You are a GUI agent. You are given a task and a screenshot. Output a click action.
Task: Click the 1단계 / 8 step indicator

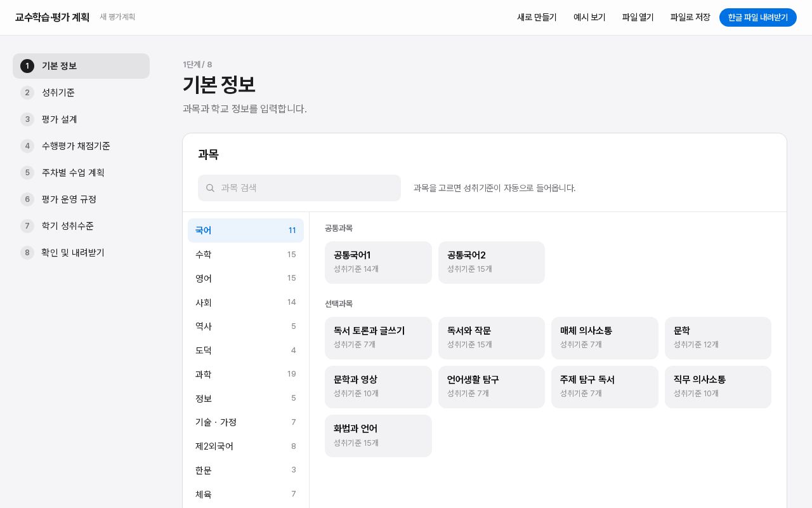coord(197,64)
